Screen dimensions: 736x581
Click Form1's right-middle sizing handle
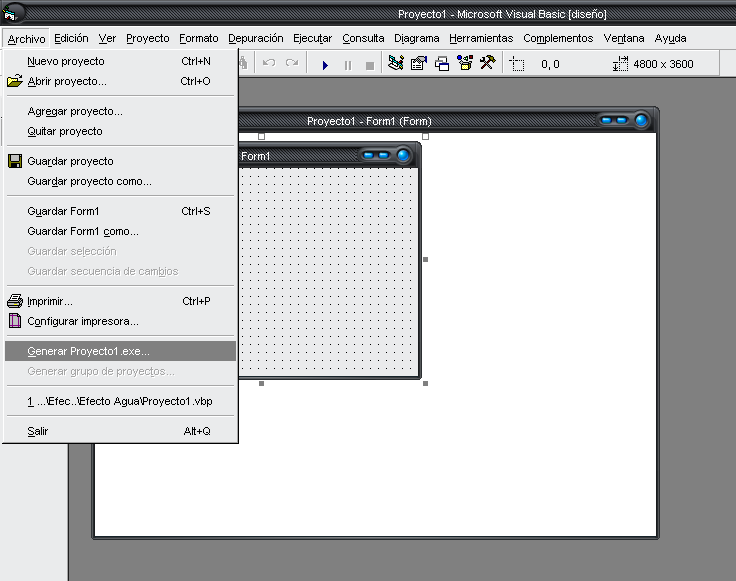coord(425,260)
